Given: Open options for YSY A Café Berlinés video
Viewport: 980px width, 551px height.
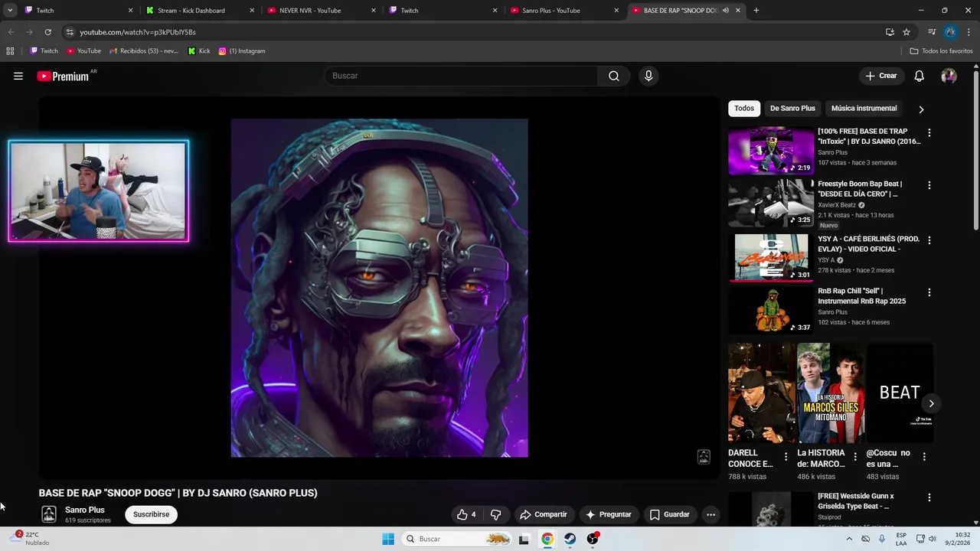Looking at the screenshot, I should pos(929,240).
